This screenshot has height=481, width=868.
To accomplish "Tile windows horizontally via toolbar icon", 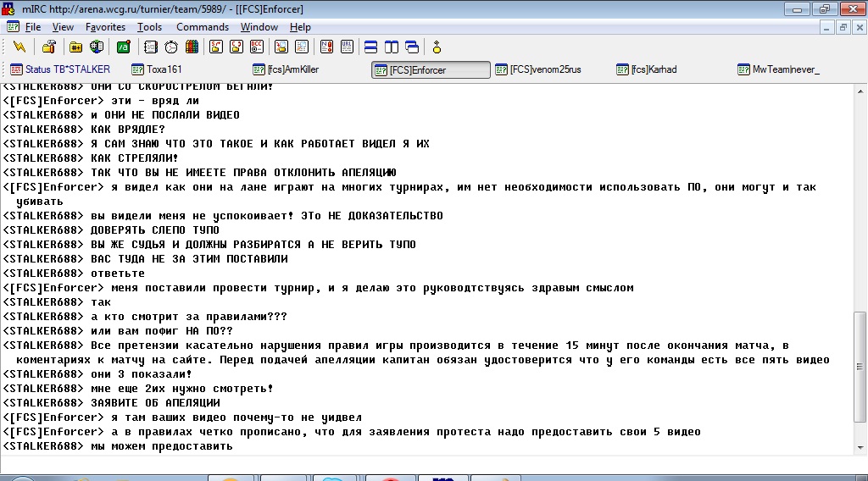I will [370, 47].
